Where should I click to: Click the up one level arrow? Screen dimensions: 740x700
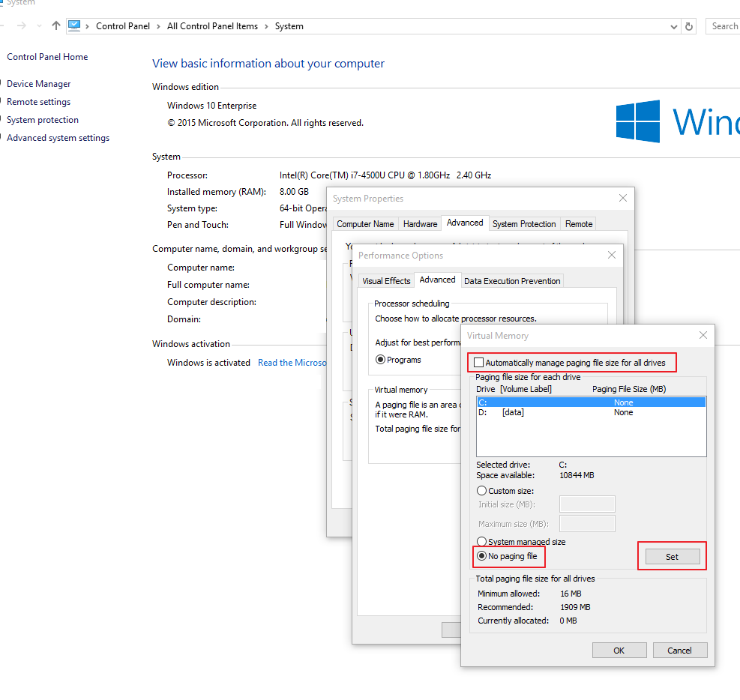[55, 25]
